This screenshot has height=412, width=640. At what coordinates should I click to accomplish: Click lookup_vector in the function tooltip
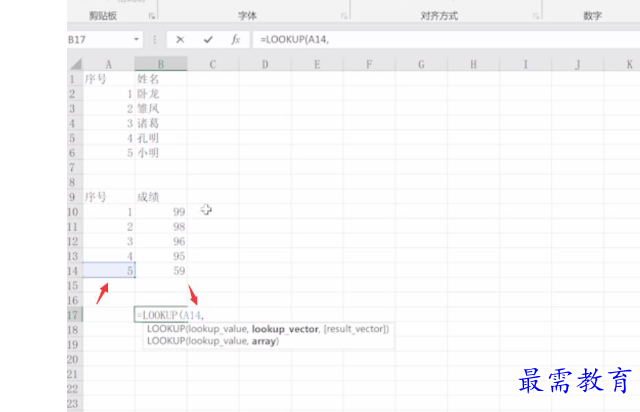[285, 329]
